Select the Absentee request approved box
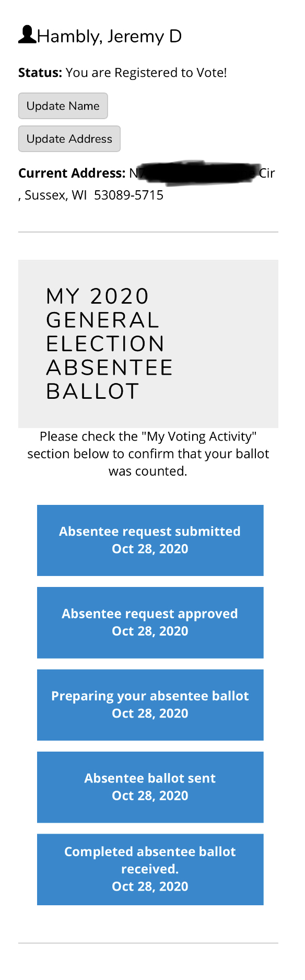 (150, 622)
